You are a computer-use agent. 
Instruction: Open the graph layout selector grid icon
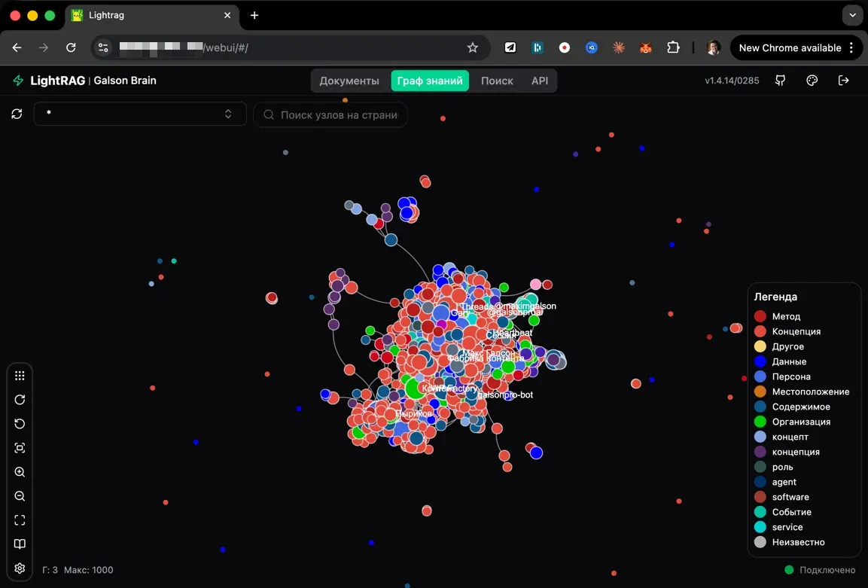pyautogui.click(x=20, y=376)
